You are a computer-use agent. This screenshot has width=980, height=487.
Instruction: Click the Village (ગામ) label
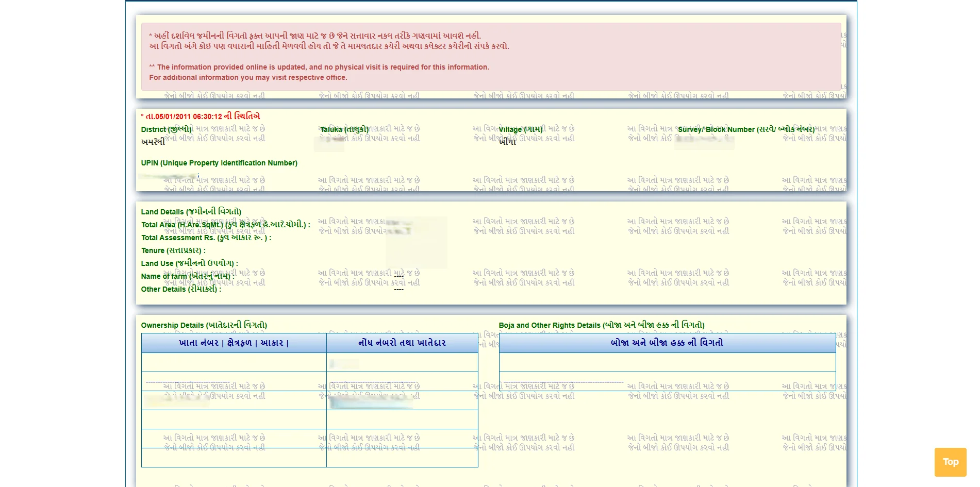coord(520,129)
